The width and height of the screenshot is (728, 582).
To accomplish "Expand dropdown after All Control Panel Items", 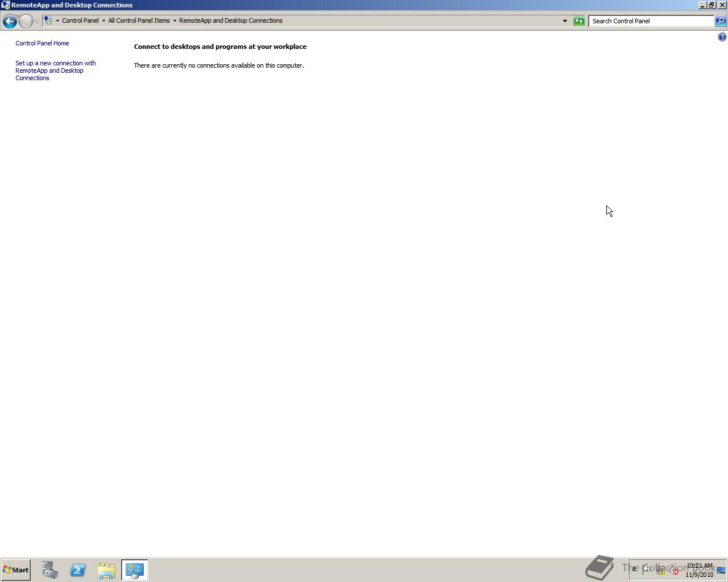I will point(175,21).
